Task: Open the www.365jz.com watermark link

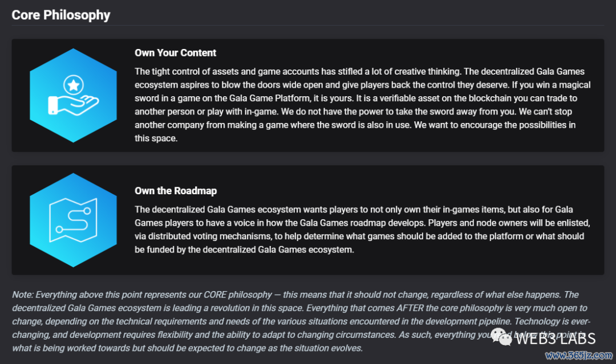Action: tap(579, 355)
